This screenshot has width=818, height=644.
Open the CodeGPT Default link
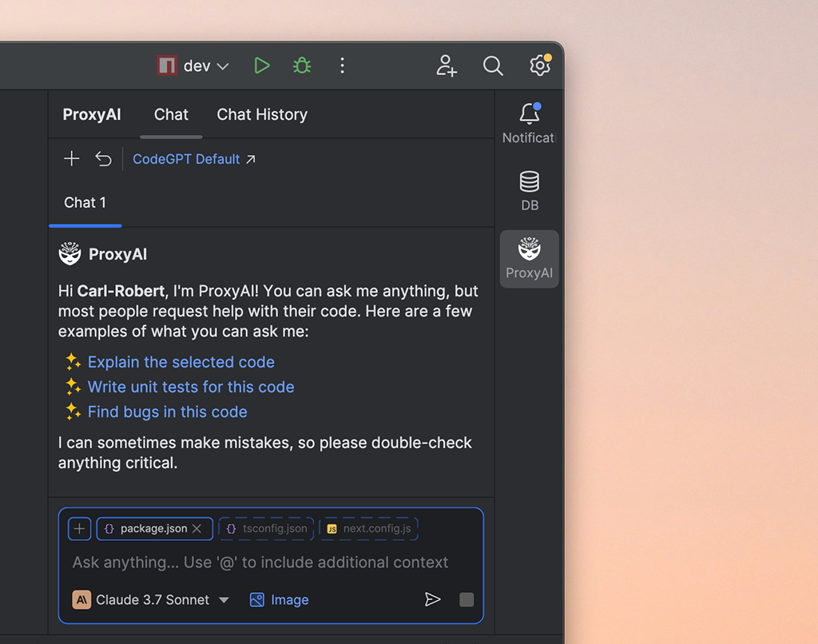[193, 159]
